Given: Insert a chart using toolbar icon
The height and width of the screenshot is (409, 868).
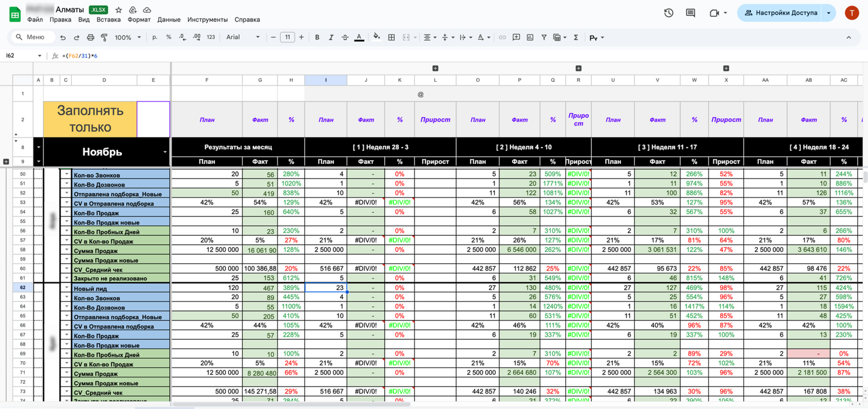Looking at the screenshot, I should [530, 37].
